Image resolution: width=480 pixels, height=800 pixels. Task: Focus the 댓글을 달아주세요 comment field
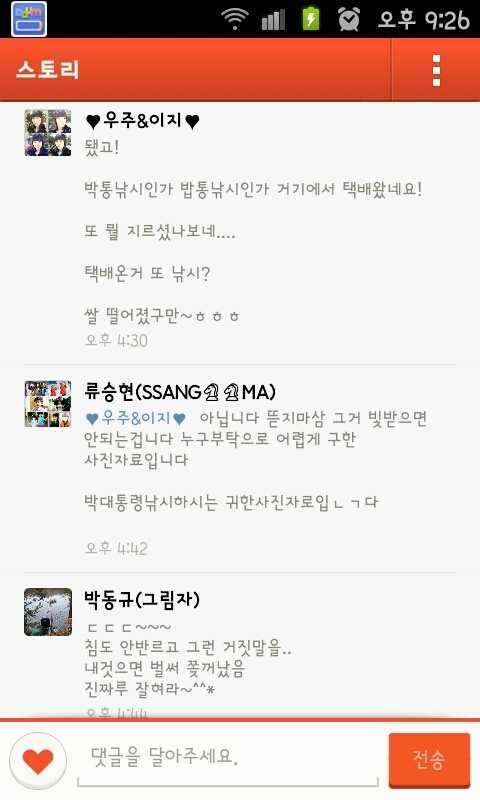(228, 760)
